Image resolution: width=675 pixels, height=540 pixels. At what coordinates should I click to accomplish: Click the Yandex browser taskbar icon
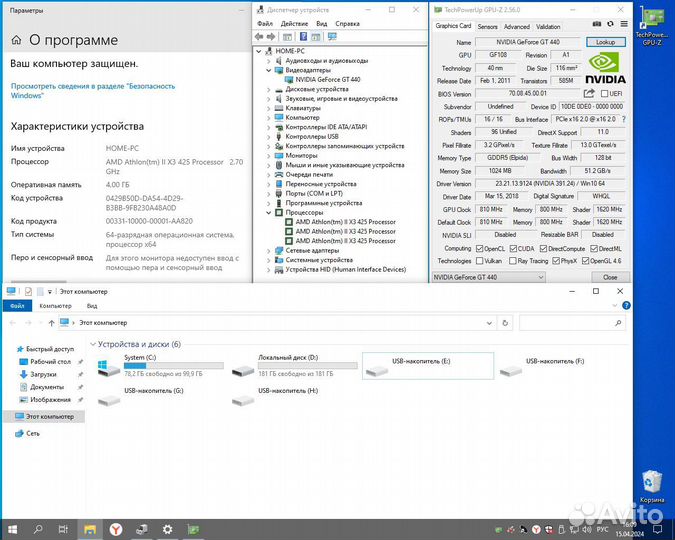117,527
